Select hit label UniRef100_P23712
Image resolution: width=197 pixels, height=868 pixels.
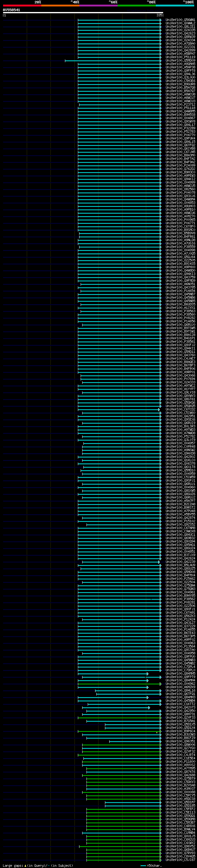180,104
